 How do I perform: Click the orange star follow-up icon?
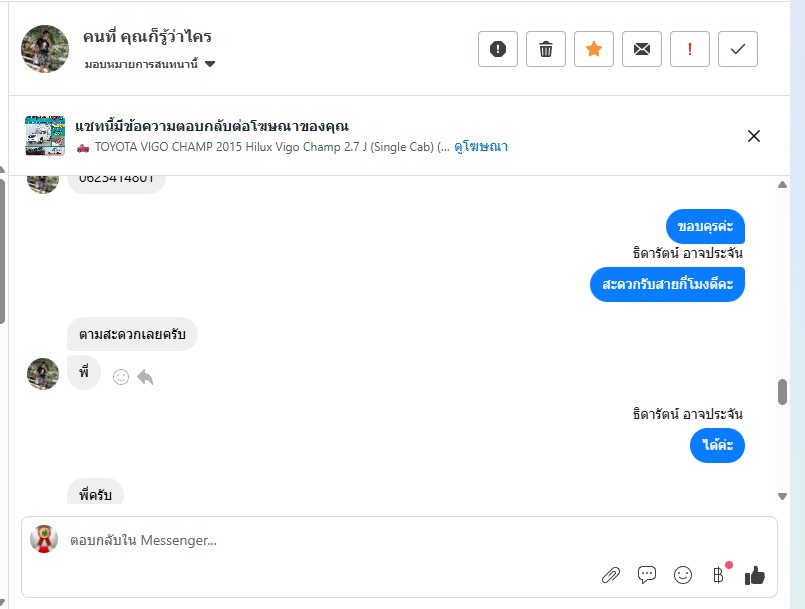[594, 49]
